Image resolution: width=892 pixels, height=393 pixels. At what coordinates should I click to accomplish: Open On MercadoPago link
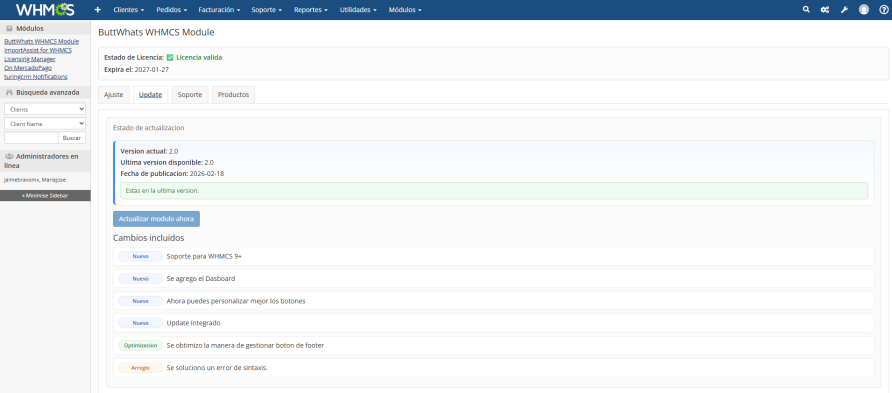click(28, 68)
